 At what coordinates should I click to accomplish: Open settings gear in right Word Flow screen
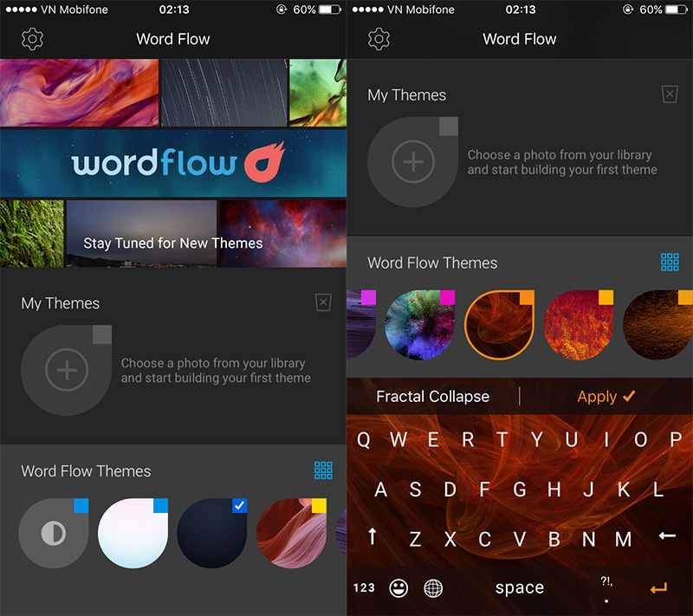[x=379, y=39]
